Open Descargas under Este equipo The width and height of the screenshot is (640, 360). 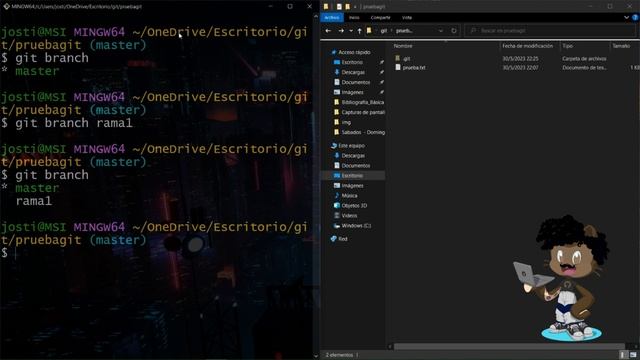353,156
